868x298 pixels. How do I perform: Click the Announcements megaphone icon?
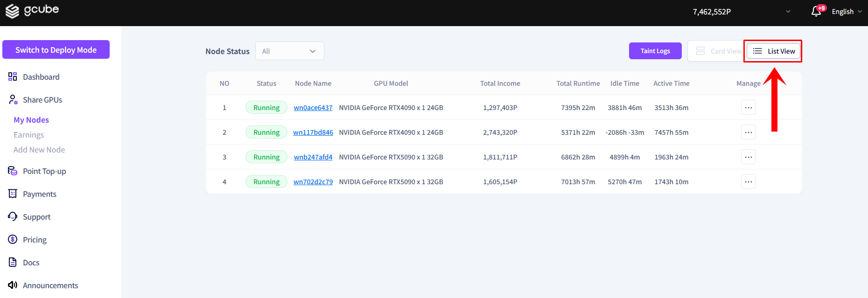(13, 285)
